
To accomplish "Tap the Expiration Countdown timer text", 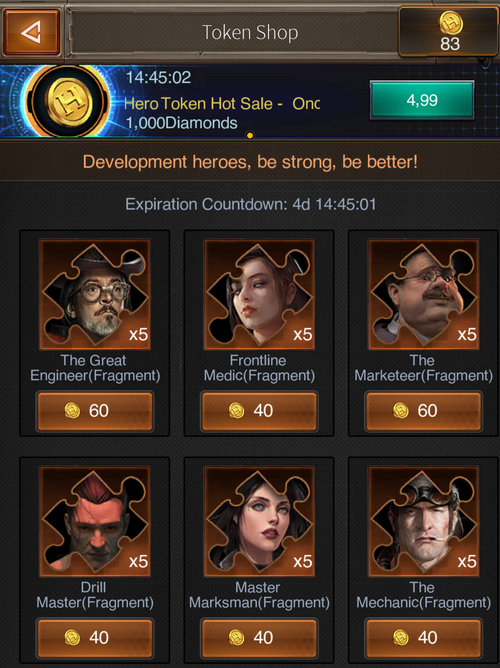I will (250, 204).
